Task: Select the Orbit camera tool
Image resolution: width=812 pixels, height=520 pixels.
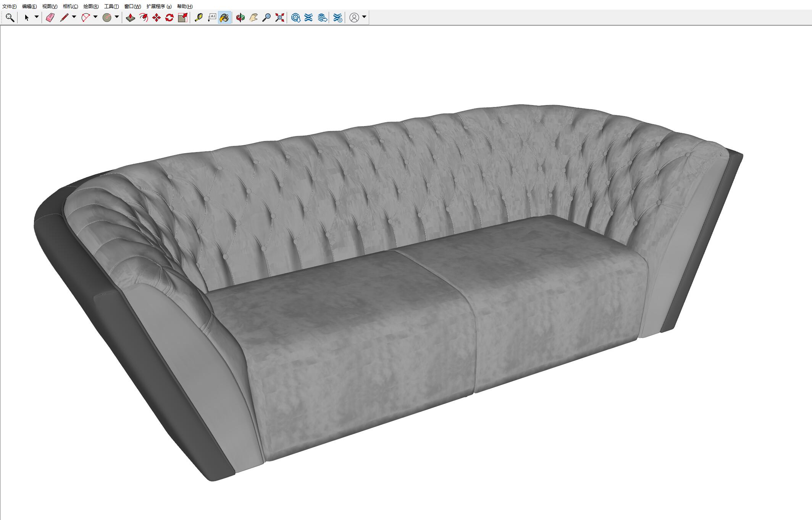Action: point(240,18)
